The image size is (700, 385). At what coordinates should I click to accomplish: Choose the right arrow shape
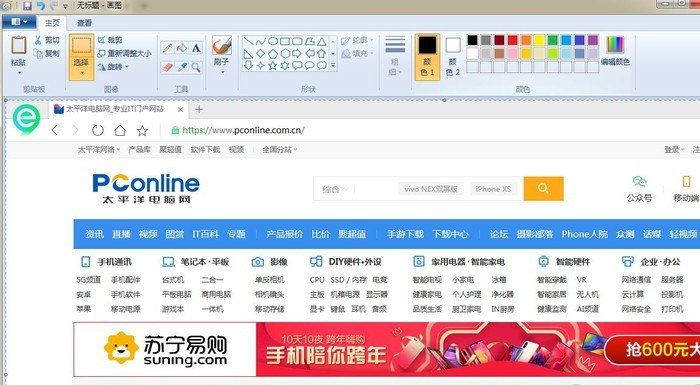pos(297,54)
